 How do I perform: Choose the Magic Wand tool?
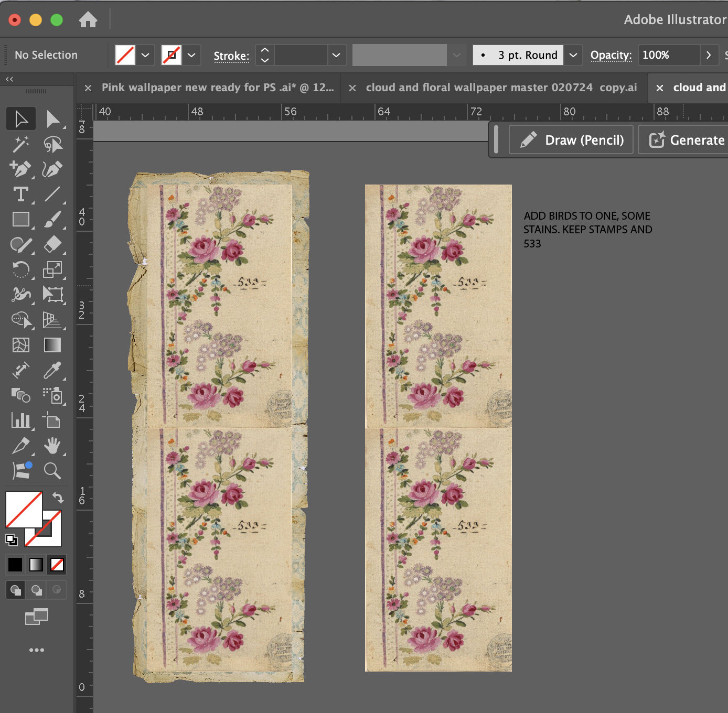tap(21, 144)
